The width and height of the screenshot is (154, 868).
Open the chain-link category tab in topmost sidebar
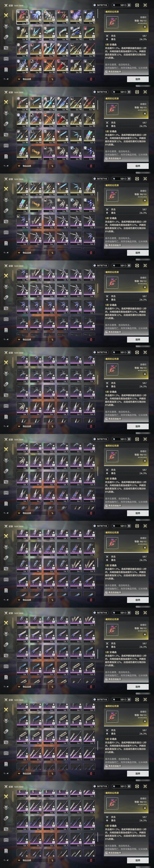click(x=6, y=37)
